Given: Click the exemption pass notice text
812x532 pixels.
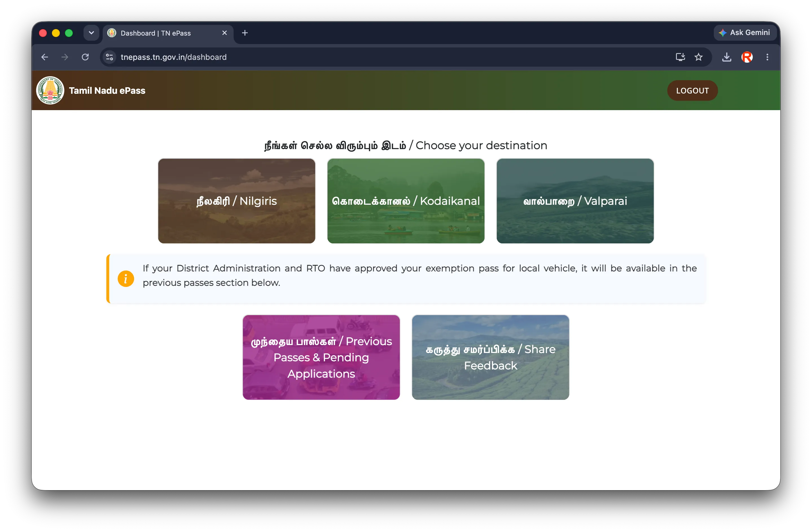Looking at the screenshot, I should coord(420,275).
